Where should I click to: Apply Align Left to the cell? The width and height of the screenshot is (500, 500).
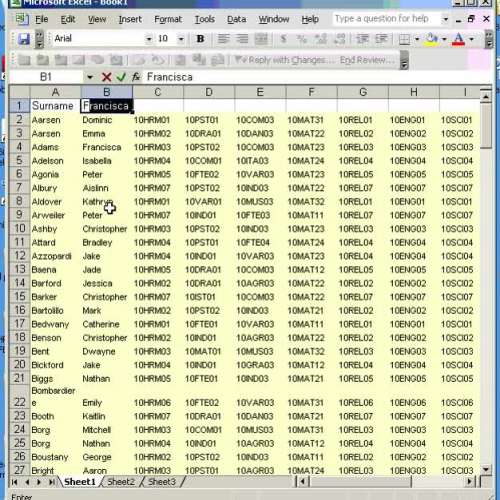coord(223,39)
